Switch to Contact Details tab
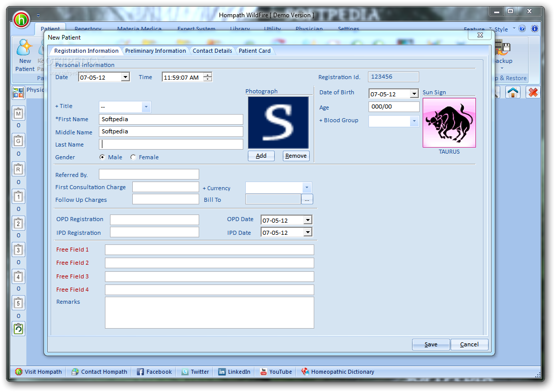555x392 pixels. coord(212,51)
